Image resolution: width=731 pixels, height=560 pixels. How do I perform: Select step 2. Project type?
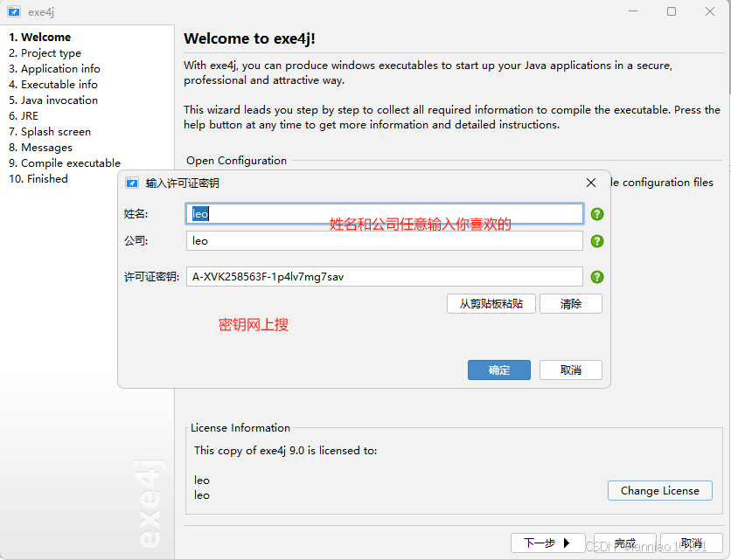point(45,53)
